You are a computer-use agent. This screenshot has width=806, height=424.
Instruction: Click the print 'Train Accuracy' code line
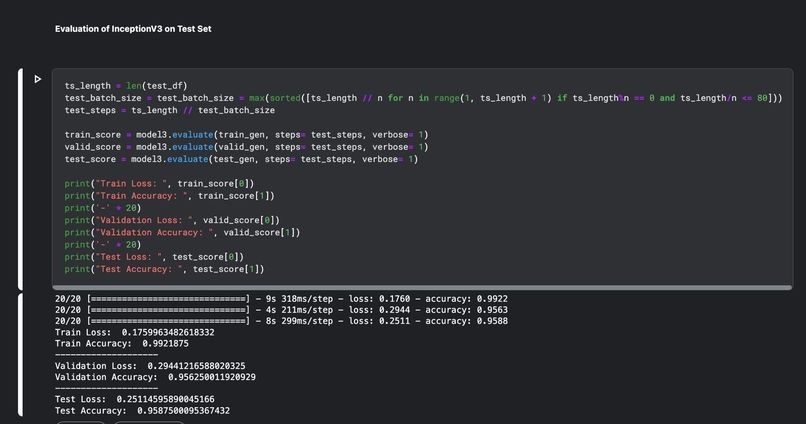pos(170,196)
